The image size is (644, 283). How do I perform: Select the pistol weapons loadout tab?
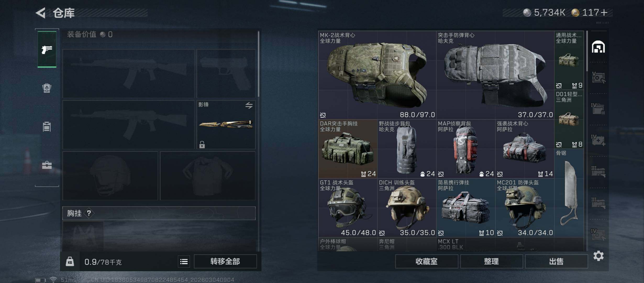pyautogui.click(x=47, y=49)
